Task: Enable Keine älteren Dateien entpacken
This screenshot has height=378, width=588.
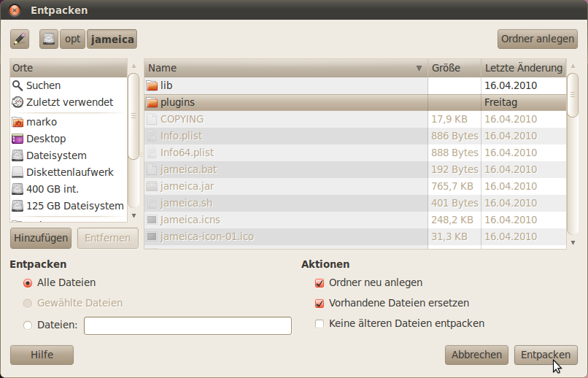Action: tap(320, 323)
